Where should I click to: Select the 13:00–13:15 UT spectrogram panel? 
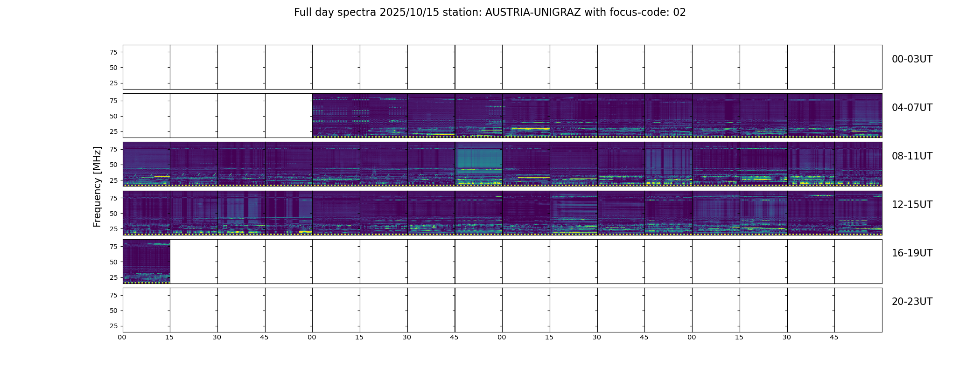[336, 213]
